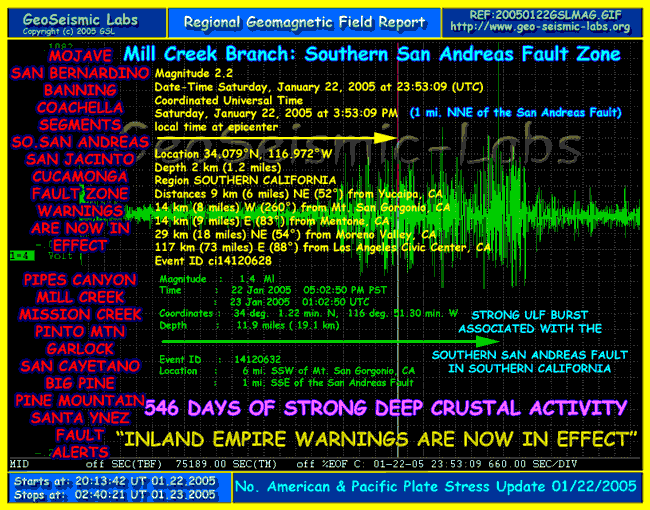Click the 546 DAYS OF STRONG DEEP CRUSTAL ACTIVITY banner

click(x=386, y=408)
